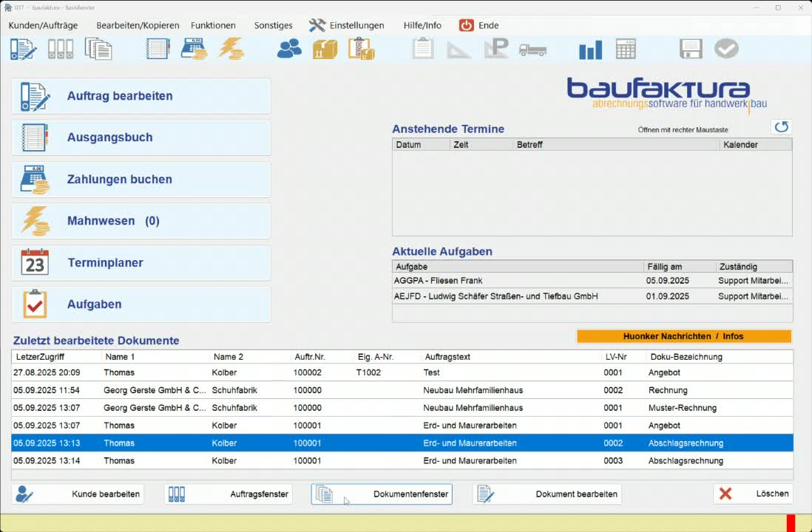This screenshot has width=812, height=532.
Task: Click the cash register payments toolbar icon
Action: 194,50
